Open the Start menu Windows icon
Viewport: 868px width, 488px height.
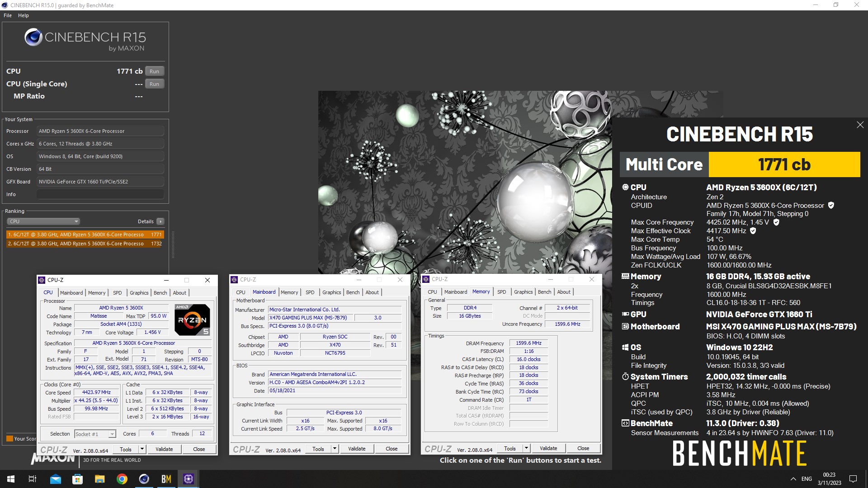pyautogui.click(x=11, y=479)
